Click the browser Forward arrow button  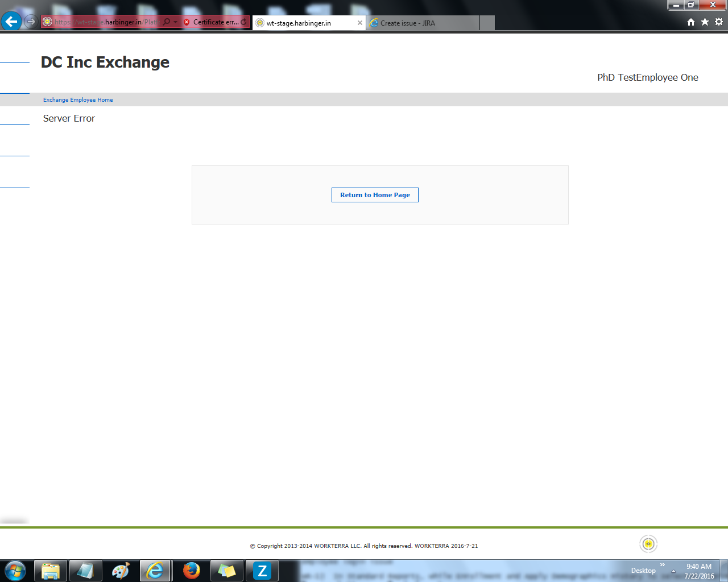(x=31, y=22)
